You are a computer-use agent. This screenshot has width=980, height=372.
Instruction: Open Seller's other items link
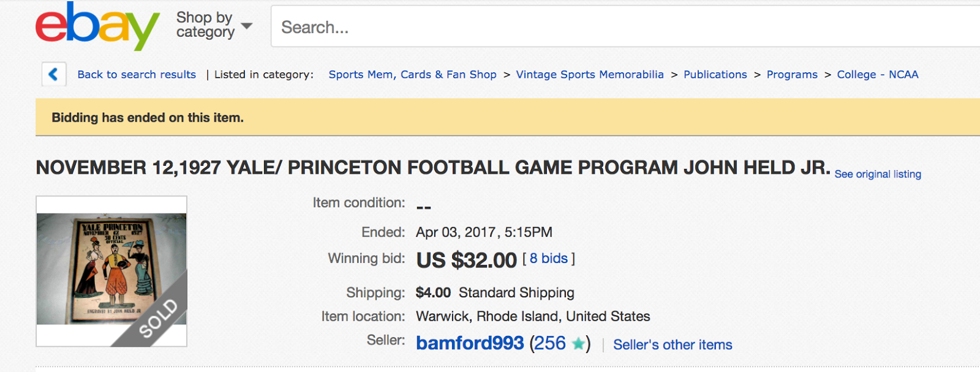[x=672, y=345]
